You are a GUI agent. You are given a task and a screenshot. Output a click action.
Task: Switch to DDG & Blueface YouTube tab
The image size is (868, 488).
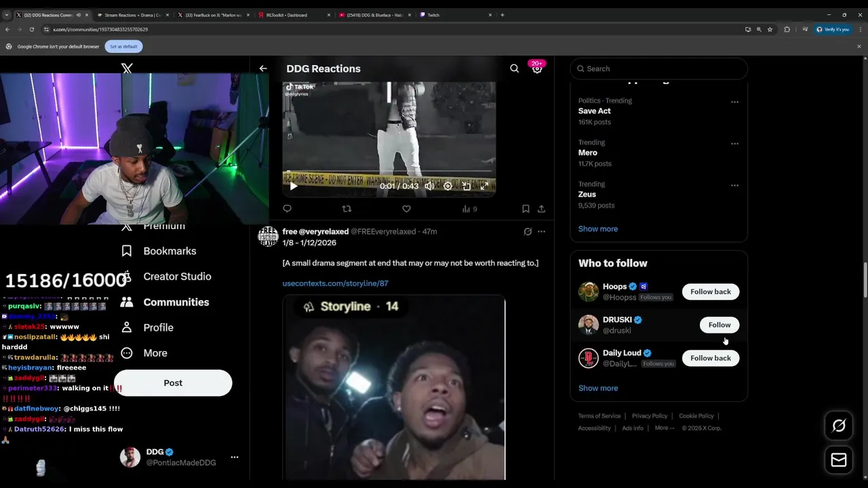[x=374, y=15]
